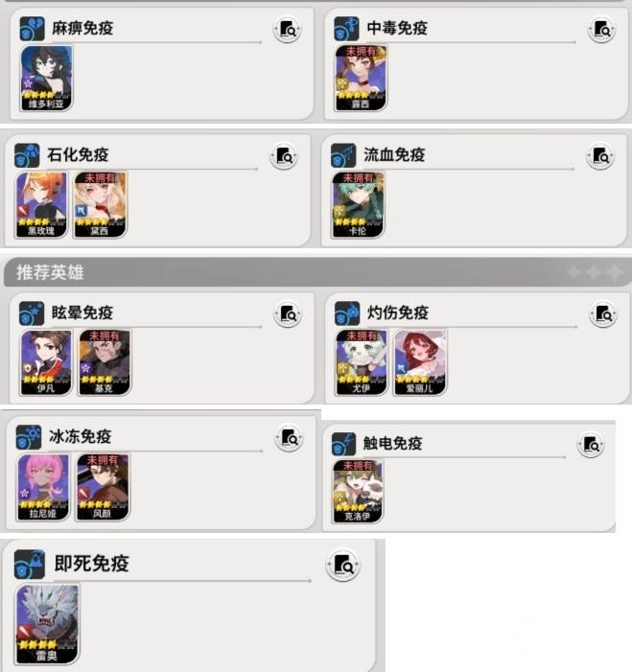This screenshot has width=632, height=672.
Task: Open the search icon for 麻痹免疫
Action: [288, 31]
